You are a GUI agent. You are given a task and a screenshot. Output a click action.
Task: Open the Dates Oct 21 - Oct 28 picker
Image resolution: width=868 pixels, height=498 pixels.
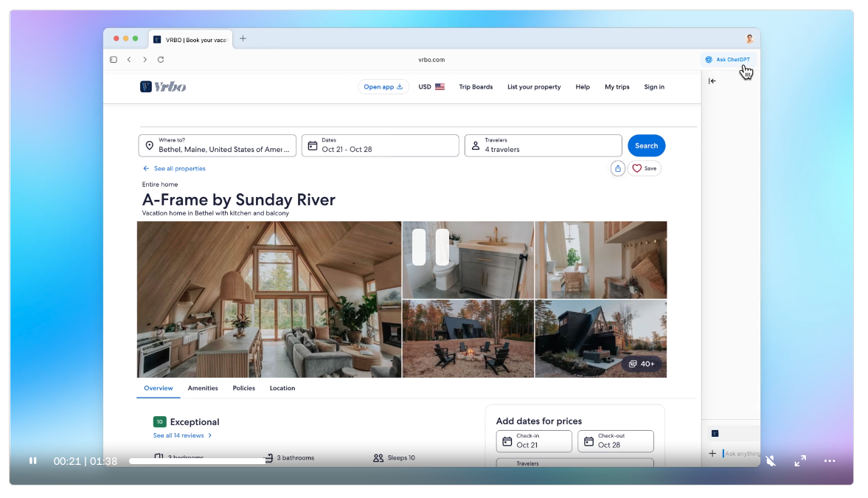coord(381,145)
